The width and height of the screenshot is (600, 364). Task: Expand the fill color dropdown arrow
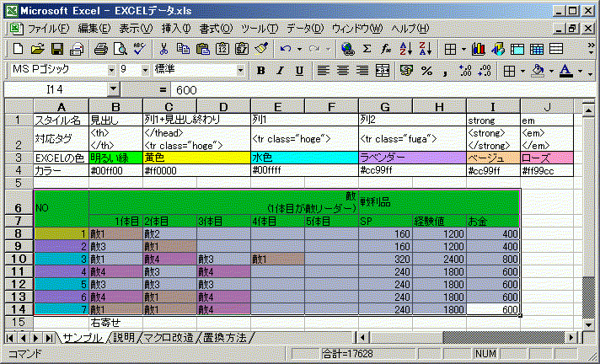click(x=551, y=71)
